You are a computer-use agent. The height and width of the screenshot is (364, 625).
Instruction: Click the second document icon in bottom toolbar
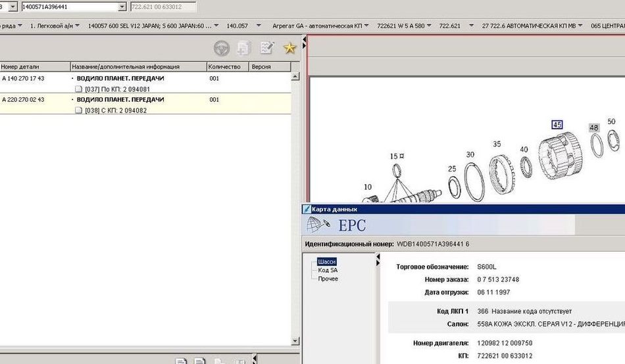[x=199, y=361]
